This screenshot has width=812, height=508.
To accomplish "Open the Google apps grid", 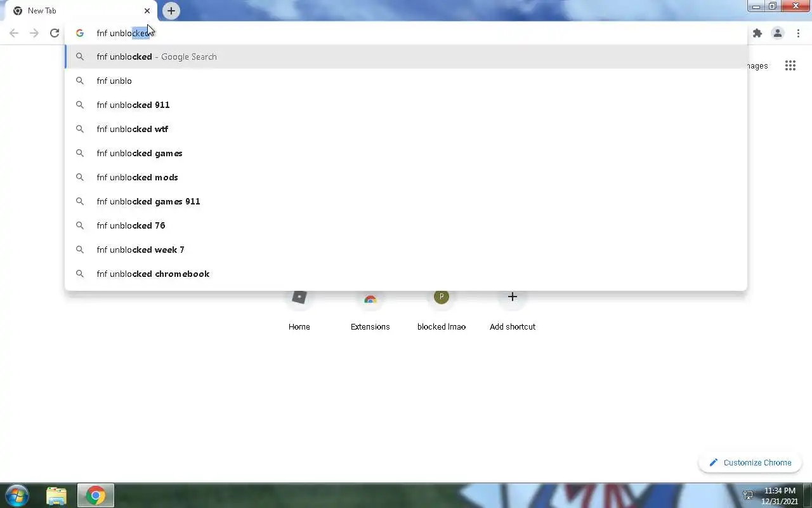I will [790, 65].
